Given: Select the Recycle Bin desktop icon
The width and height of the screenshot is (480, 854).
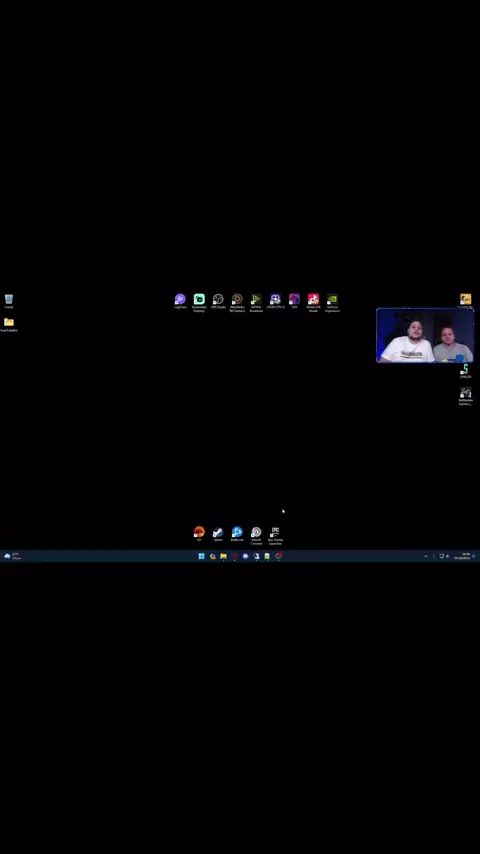Looking at the screenshot, I should [9, 301].
